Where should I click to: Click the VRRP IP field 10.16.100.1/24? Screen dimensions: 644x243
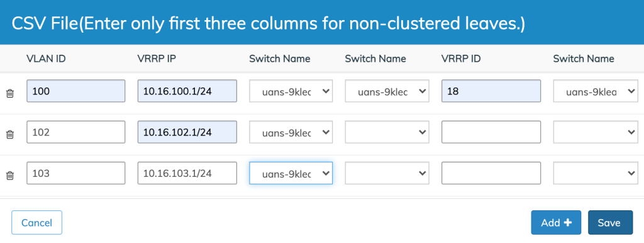pyautogui.click(x=187, y=91)
